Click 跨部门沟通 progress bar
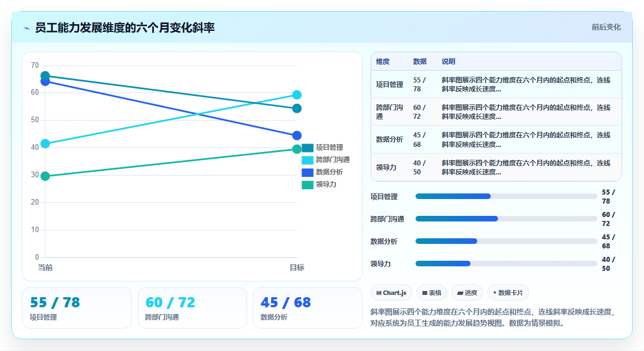Image resolution: width=644 pixels, height=351 pixels. pos(506,219)
